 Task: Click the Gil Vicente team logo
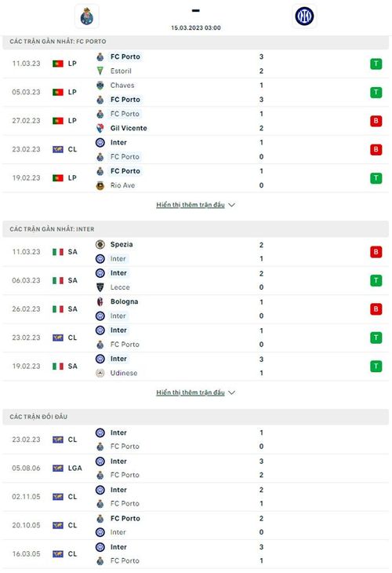tap(100, 128)
